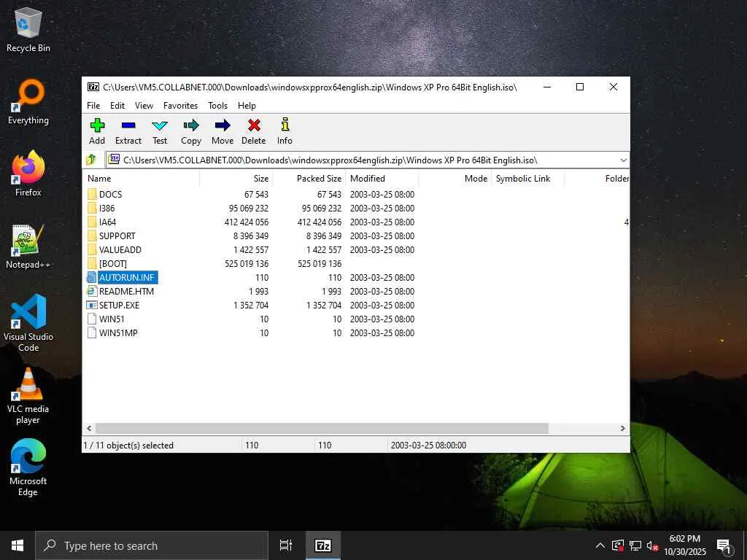Sort by the Name column header
Image resolution: width=747 pixels, height=560 pixels.
coord(142,179)
